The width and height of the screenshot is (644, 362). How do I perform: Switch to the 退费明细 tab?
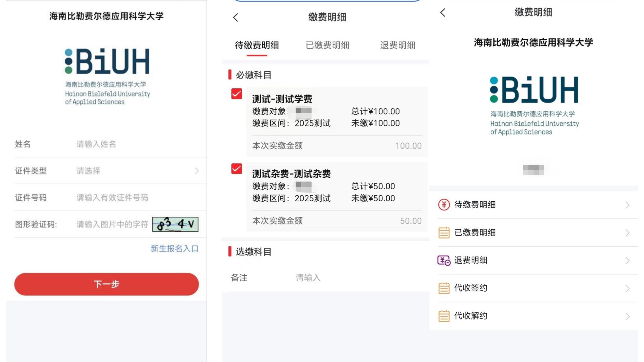click(397, 45)
